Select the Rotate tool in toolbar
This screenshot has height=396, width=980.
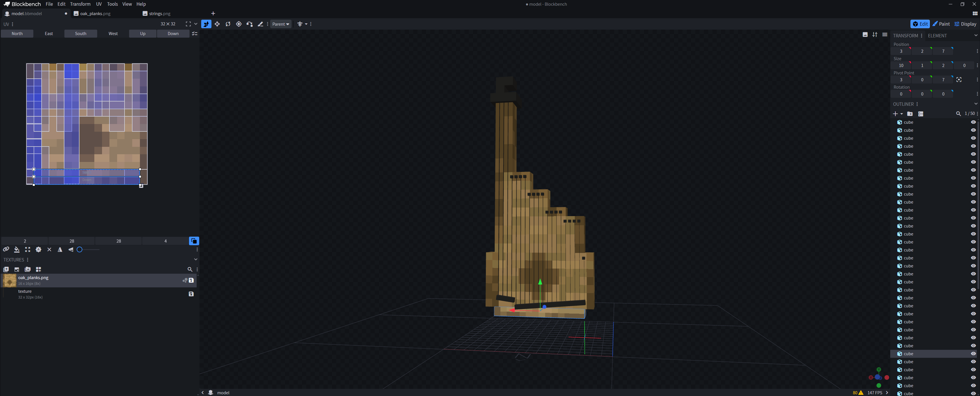click(x=228, y=24)
